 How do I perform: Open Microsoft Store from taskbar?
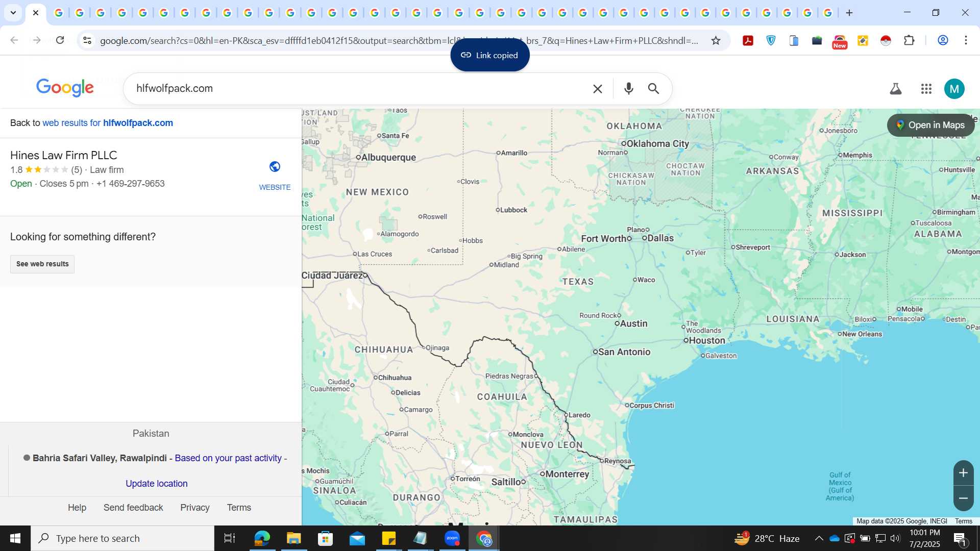pyautogui.click(x=325, y=538)
